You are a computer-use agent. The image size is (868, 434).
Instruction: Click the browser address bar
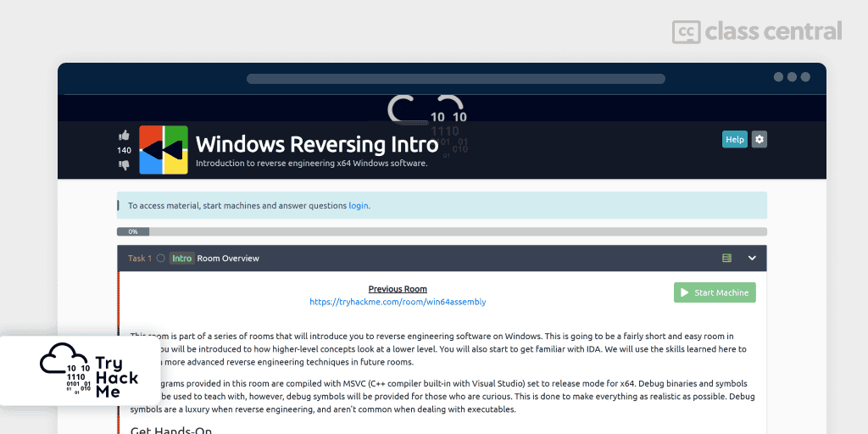pos(455,79)
